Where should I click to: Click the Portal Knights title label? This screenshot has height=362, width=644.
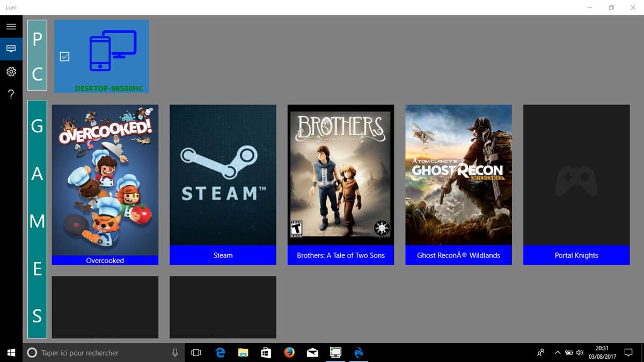576,255
